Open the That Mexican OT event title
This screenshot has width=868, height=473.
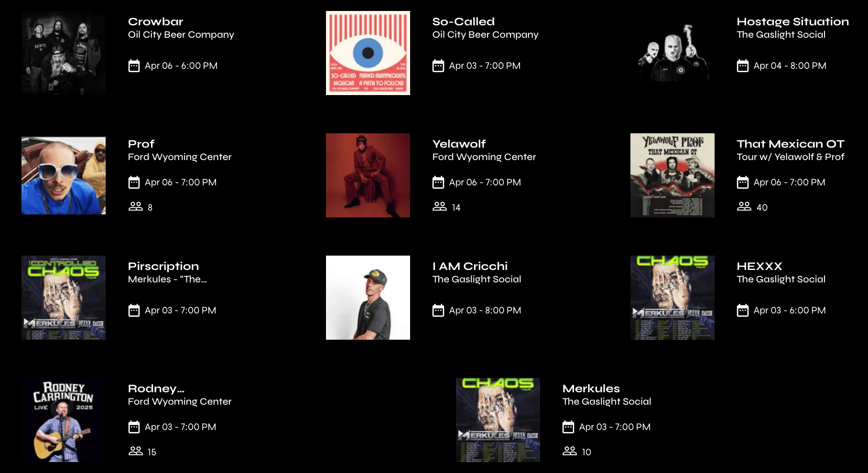click(x=791, y=144)
